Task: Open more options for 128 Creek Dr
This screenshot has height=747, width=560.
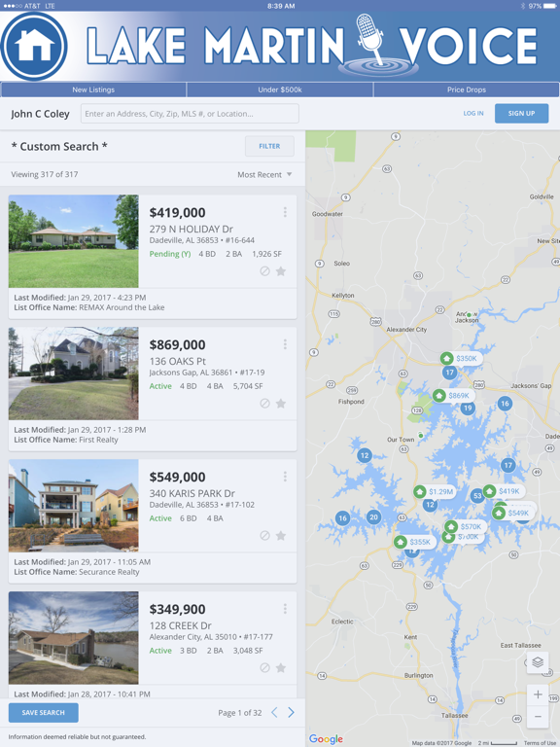Action: pos(285,608)
